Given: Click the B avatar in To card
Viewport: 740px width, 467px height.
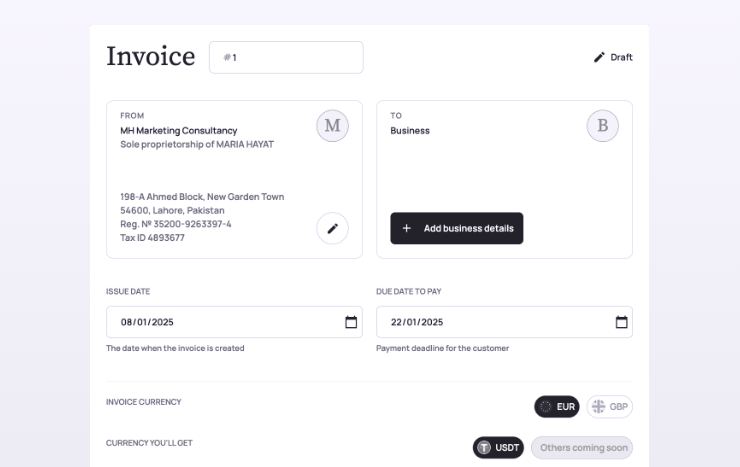Looking at the screenshot, I should (x=602, y=126).
